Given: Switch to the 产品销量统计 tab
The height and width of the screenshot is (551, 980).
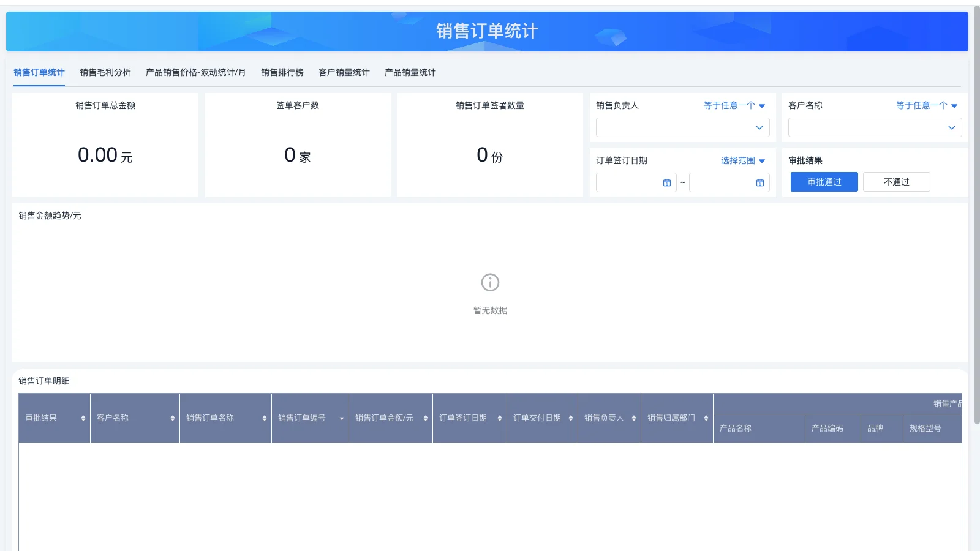Looking at the screenshot, I should point(410,72).
